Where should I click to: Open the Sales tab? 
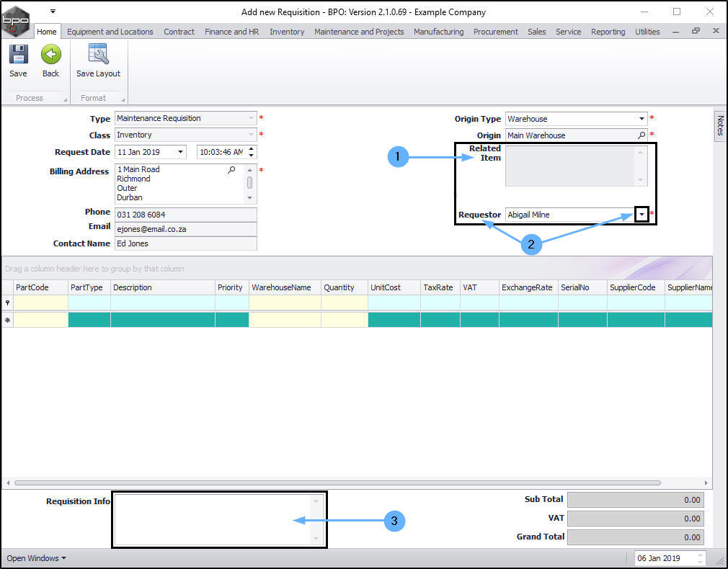coord(537,32)
